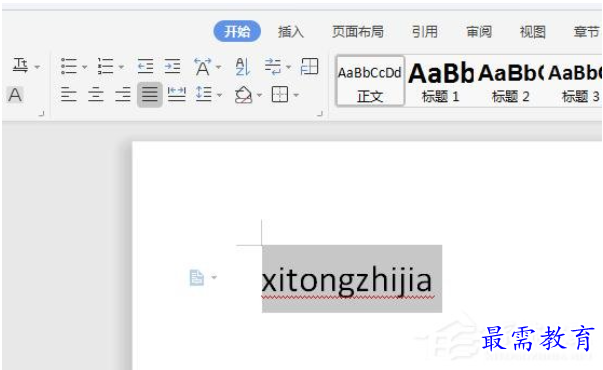The width and height of the screenshot is (603, 370).
Task: Open the 章节 tab
Action: coord(587,32)
